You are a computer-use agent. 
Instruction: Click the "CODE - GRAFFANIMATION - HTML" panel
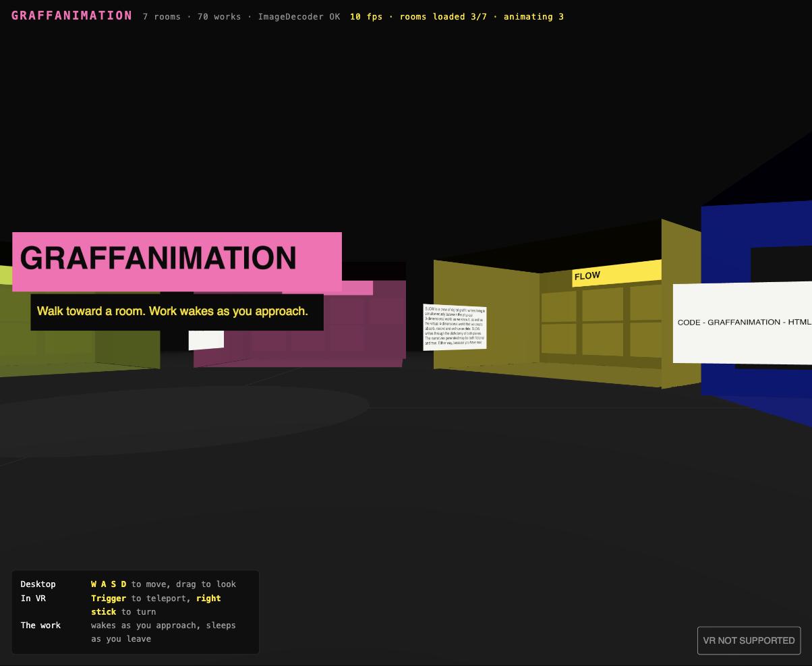coord(743,323)
